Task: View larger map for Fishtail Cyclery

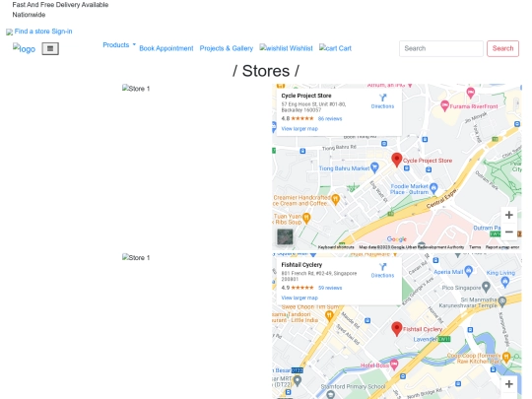Action: coord(299,298)
